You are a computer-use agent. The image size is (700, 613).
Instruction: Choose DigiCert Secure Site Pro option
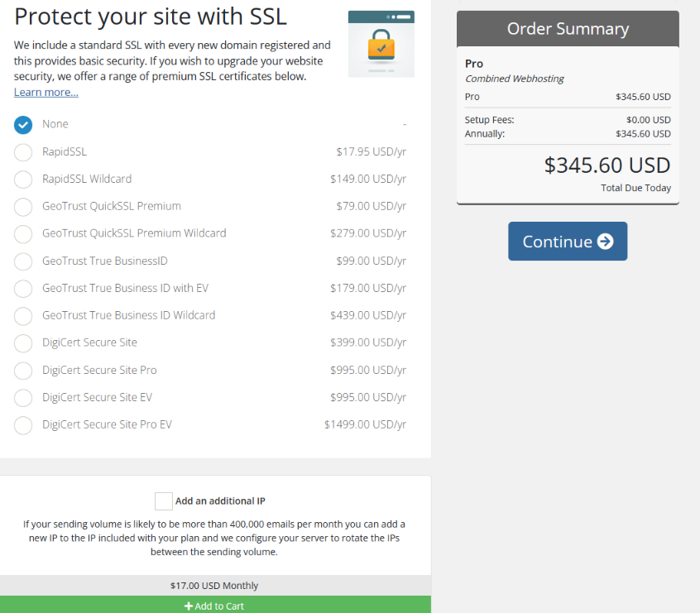(x=23, y=371)
